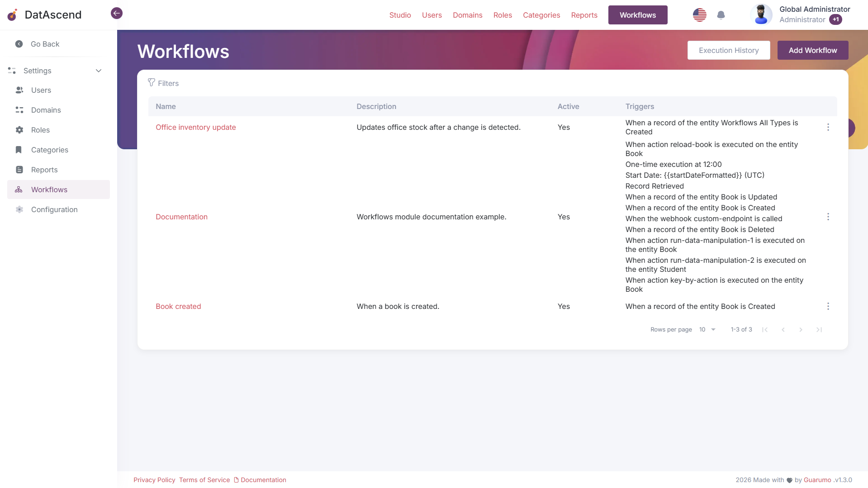This screenshot has height=488, width=868.
Task: Open Studio in top navigation
Action: click(400, 15)
